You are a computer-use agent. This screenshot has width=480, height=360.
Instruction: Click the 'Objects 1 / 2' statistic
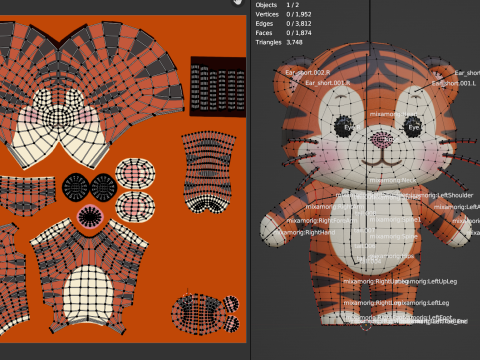coord(277,5)
